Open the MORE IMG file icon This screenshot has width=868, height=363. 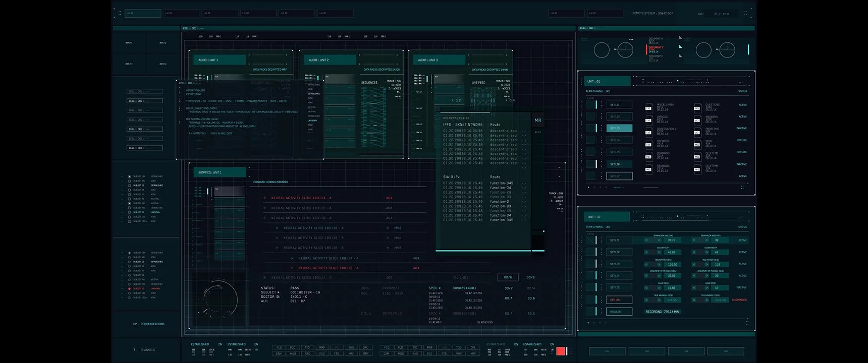697,144
